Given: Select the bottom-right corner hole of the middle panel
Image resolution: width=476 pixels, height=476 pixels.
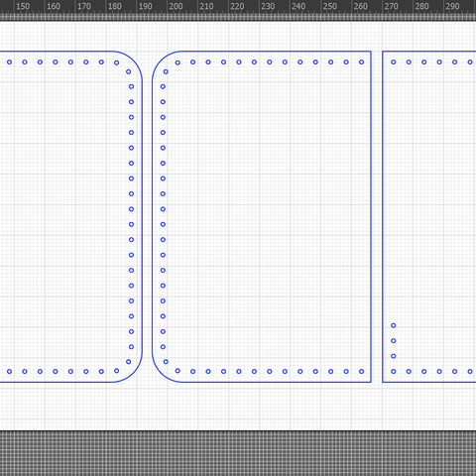Looking at the screenshot, I should point(361,372).
